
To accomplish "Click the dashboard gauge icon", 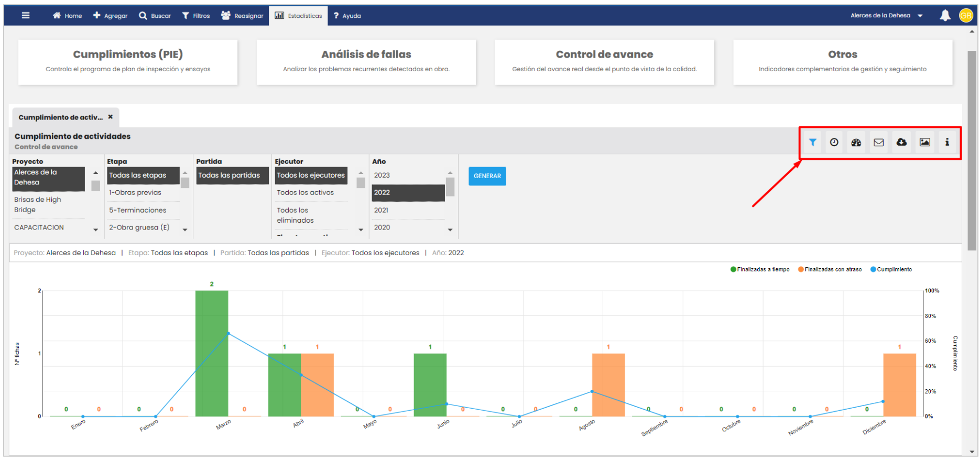I will 856,143.
